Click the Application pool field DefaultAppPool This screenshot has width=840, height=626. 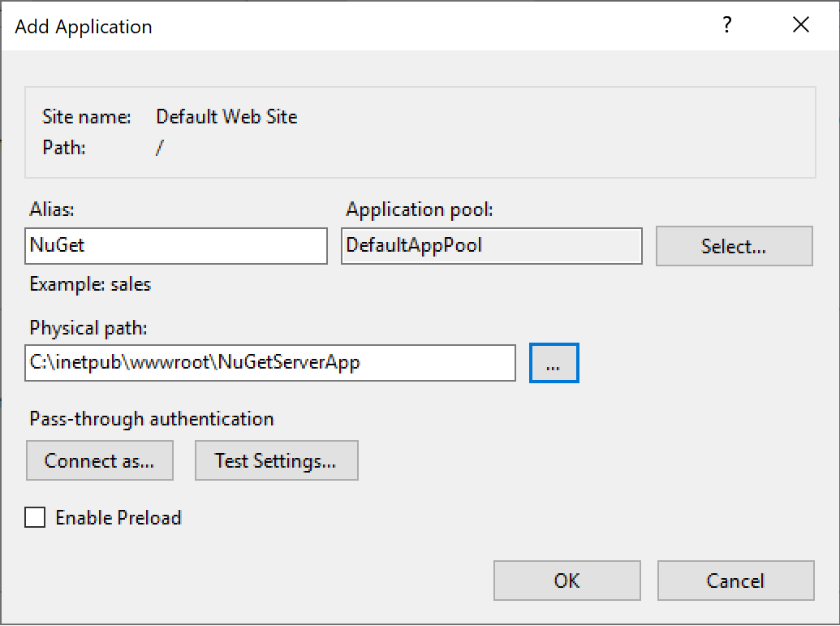point(492,246)
